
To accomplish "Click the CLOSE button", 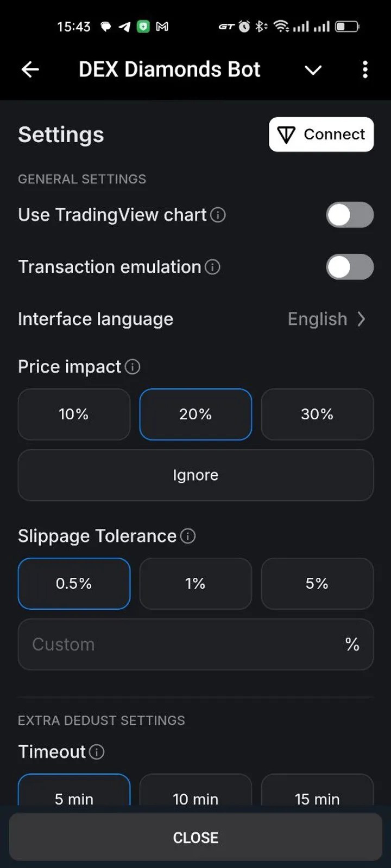I will point(195,838).
